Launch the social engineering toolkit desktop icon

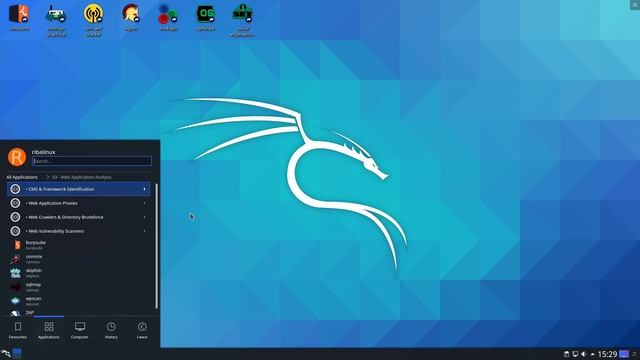tap(242, 20)
